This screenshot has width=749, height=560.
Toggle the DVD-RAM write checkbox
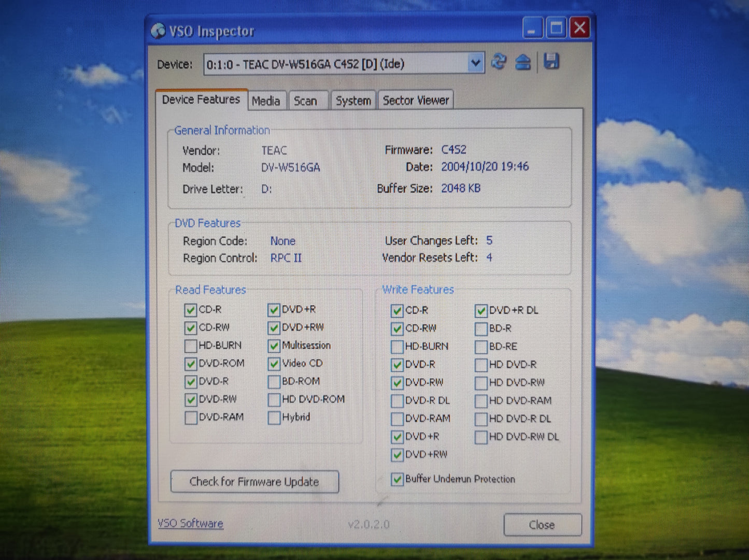(x=397, y=419)
